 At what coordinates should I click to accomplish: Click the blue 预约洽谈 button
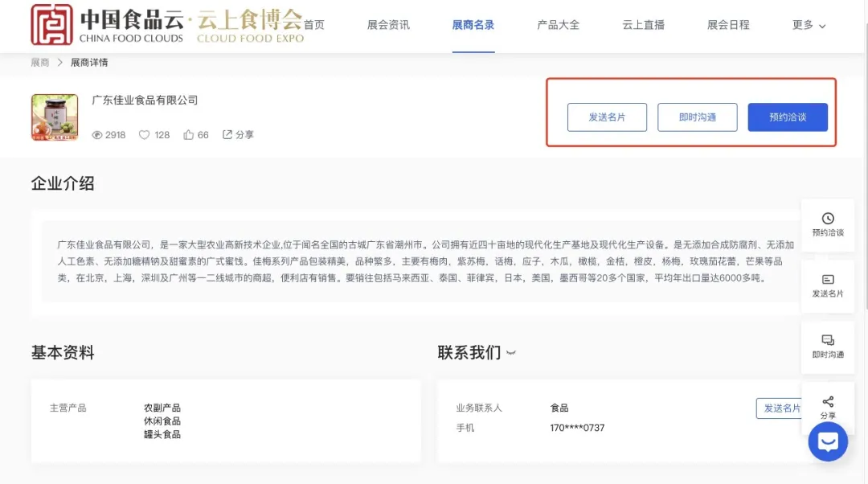787,117
